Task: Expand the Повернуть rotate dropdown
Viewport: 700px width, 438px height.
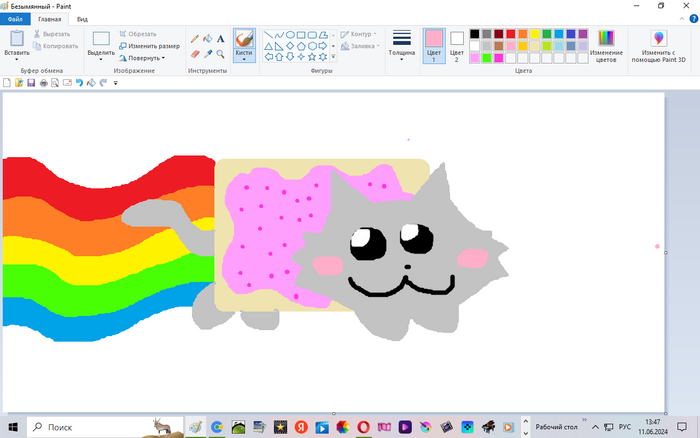Action: coord(146,58)
